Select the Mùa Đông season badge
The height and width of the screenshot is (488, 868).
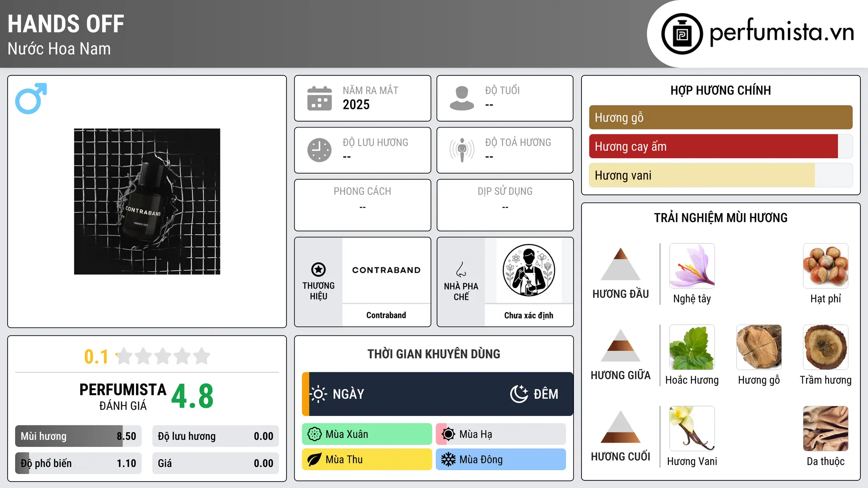[501, 460]
